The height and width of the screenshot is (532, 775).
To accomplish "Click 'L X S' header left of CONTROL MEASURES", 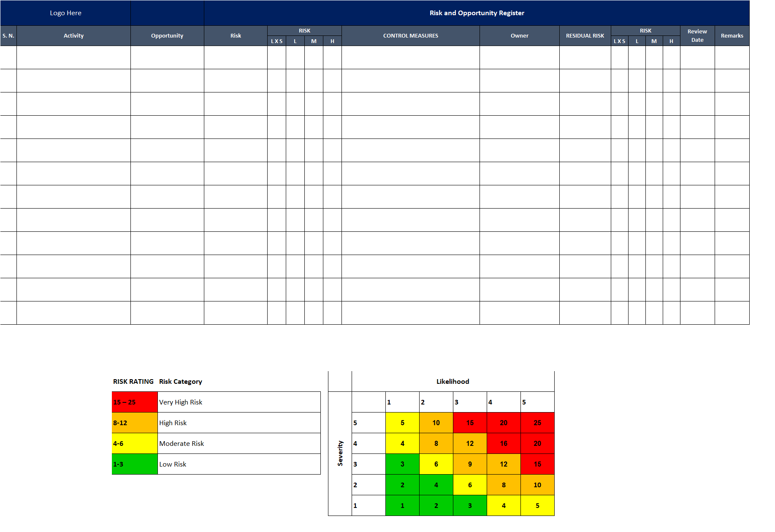I will point(276,41).
